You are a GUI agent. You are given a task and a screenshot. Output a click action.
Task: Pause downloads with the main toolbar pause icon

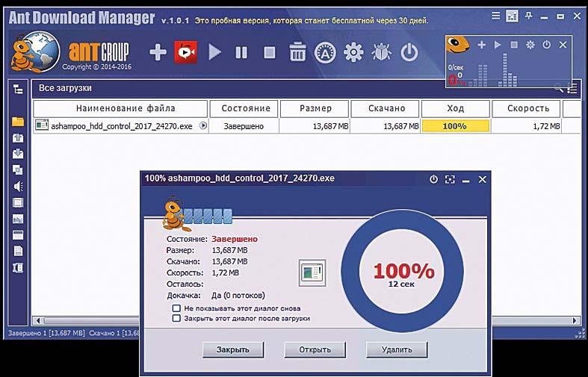(x=241, y=52)
